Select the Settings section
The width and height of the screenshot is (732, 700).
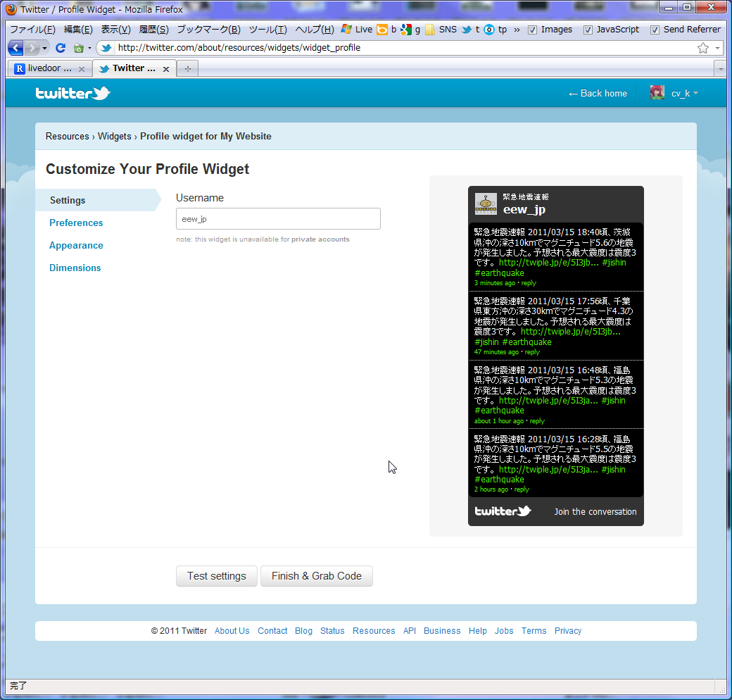[68, 200]
